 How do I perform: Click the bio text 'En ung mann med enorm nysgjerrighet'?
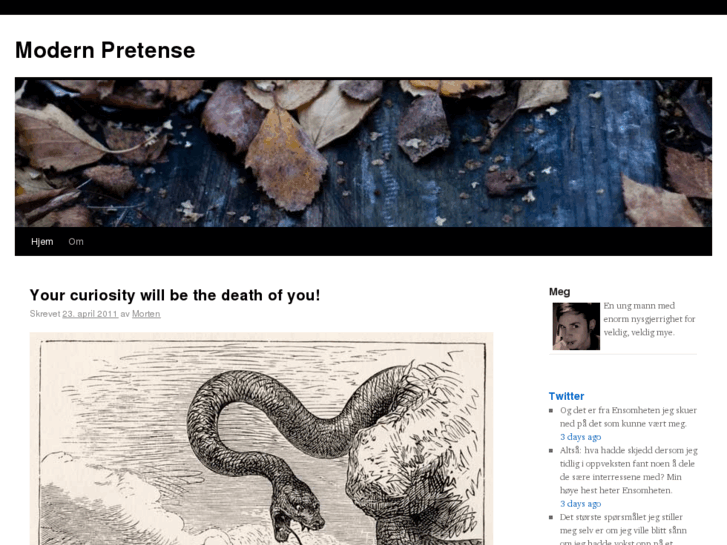[x=649, y=319]
